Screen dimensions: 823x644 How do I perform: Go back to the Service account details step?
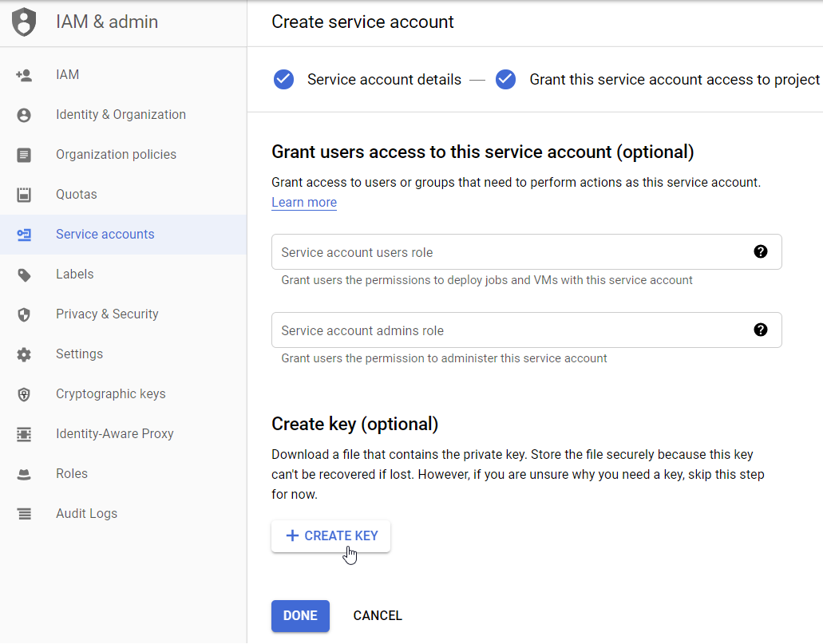click(x=384, y=79)
